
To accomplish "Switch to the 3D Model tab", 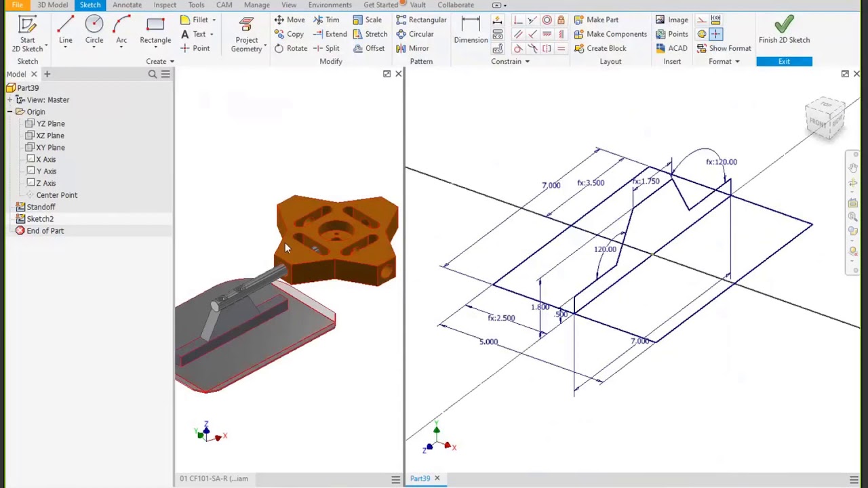I will (x=52, y=5).
